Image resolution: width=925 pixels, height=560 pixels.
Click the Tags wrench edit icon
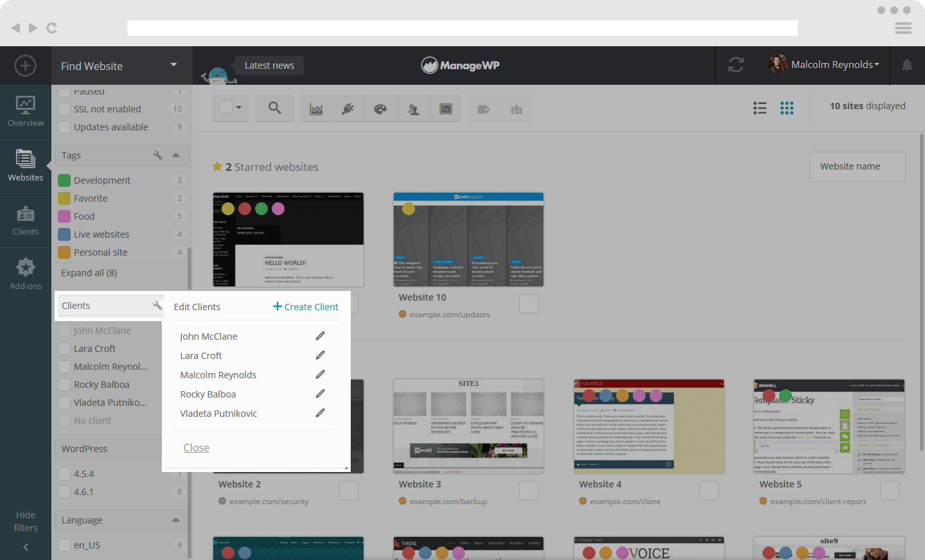[x=157, y=155]
